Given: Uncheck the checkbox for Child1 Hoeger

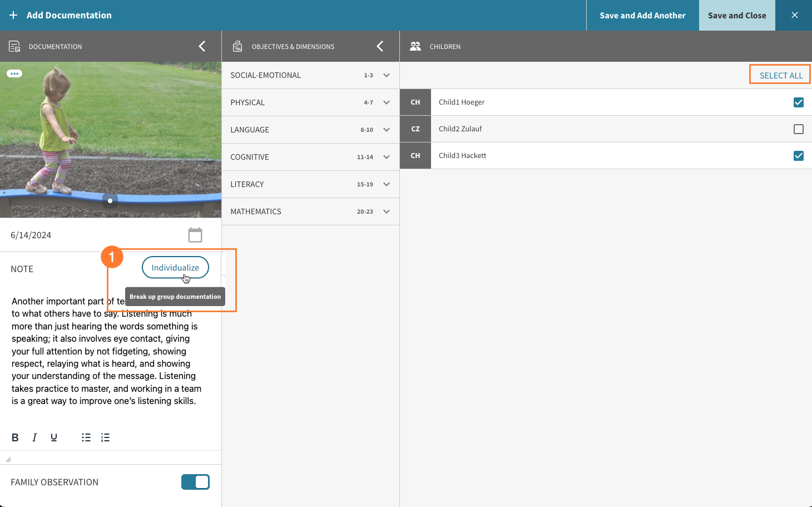Looking at the screenshot, I should pyautogui.click(x=799, y=102).
